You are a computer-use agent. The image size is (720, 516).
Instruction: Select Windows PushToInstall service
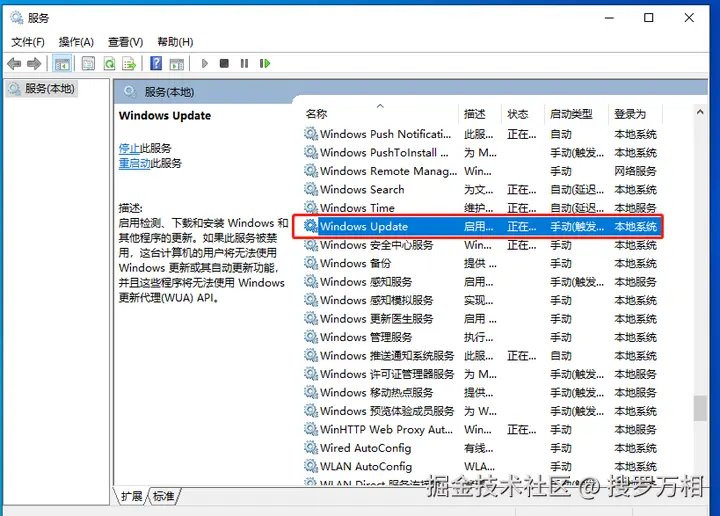[x=482, y=152]
